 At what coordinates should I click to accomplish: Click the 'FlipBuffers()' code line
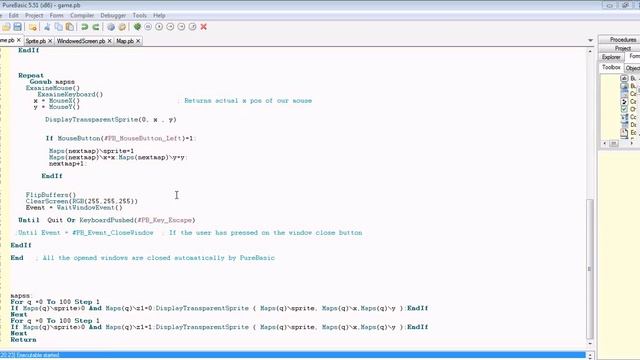[51, 195]
